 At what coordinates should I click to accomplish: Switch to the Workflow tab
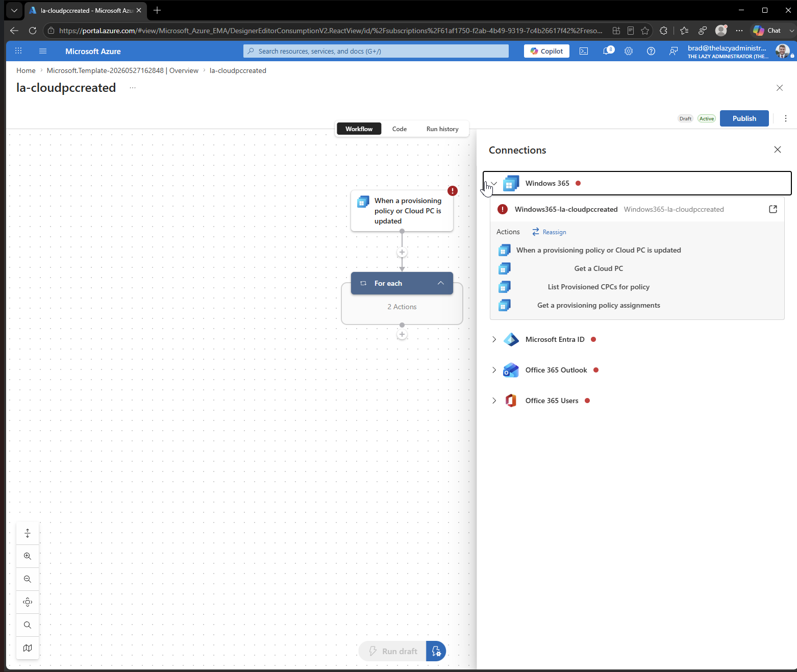359,129
